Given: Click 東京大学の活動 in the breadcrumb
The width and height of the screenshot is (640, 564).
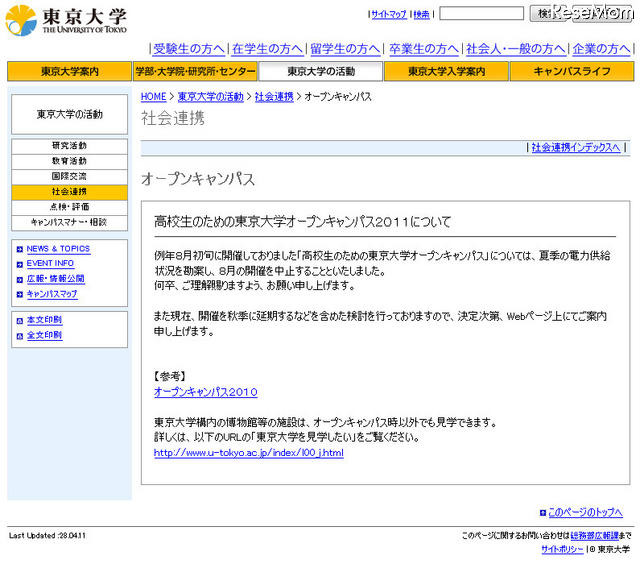Looking at the screenshot, I should point(211,97).
